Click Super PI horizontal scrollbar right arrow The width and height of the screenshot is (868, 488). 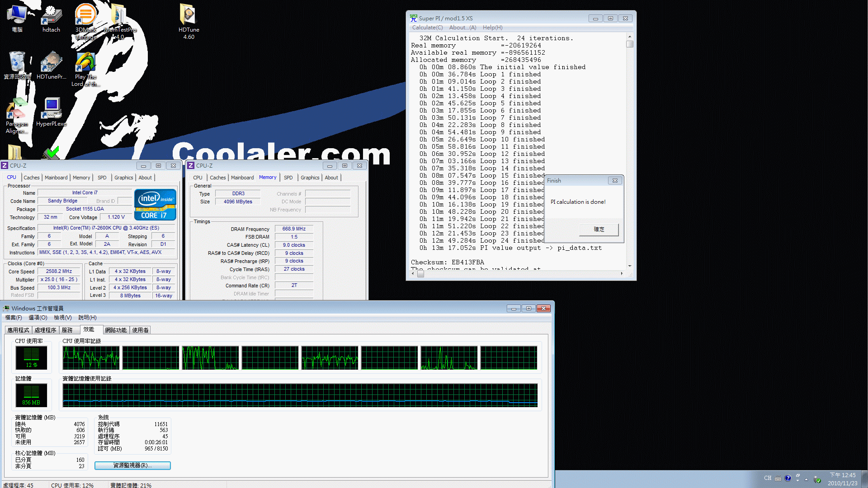622,273
